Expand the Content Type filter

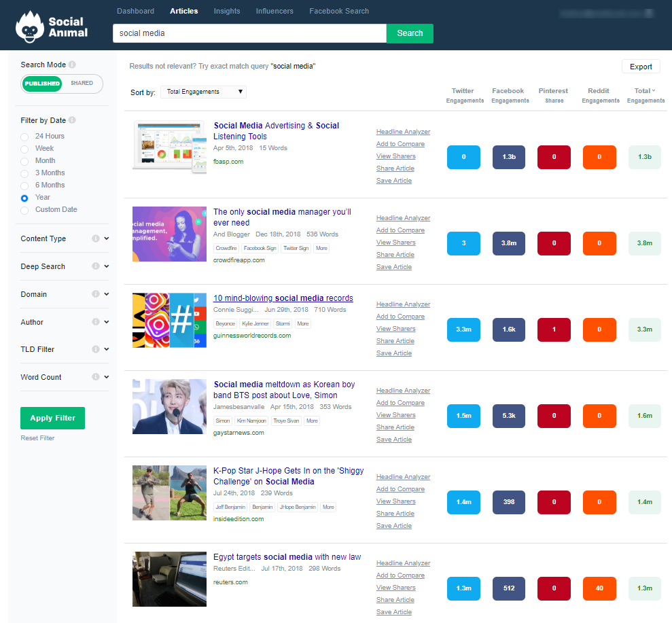[106, 238]
